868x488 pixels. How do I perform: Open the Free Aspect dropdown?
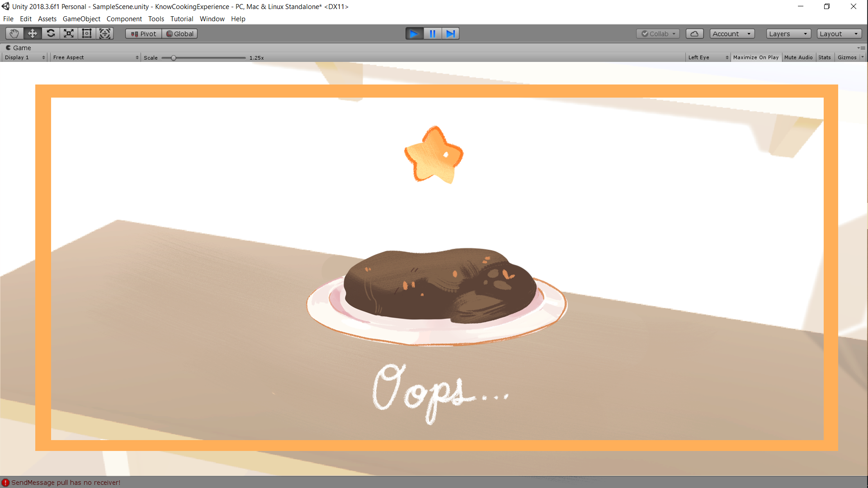pyautogui.click(x=95, y=57)
